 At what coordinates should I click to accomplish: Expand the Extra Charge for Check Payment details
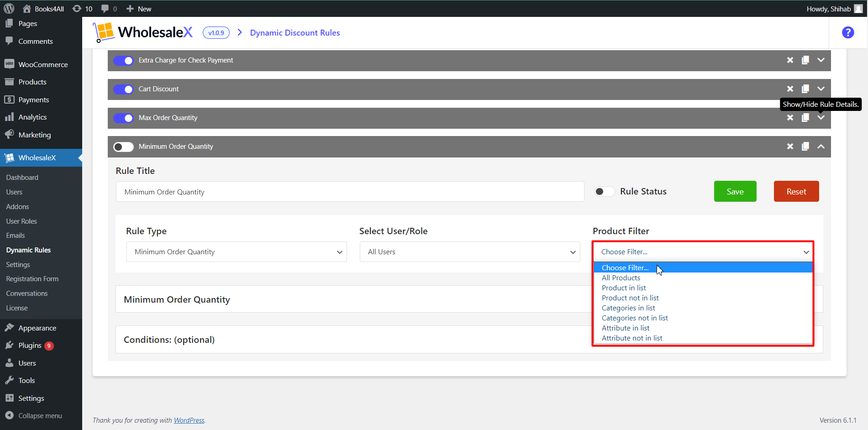821,60
